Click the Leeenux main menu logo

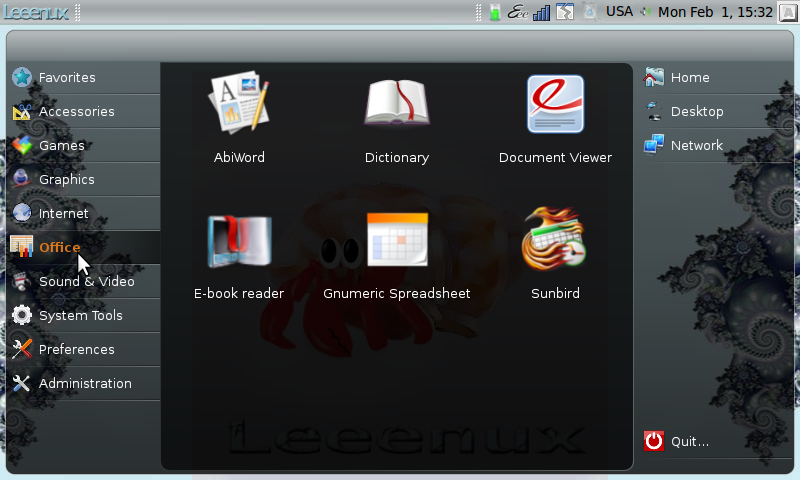pos(36,12)
